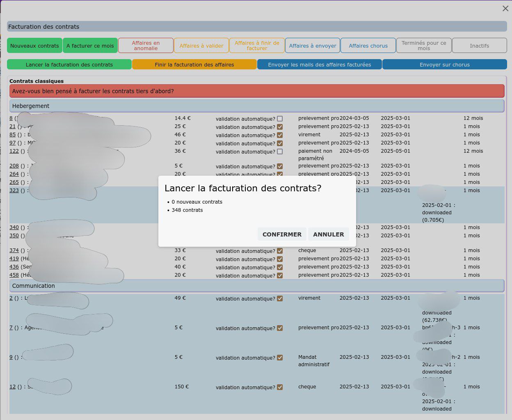Go to Affaires chorus tab
The image size is (512, 420).
tap(368, 46)
